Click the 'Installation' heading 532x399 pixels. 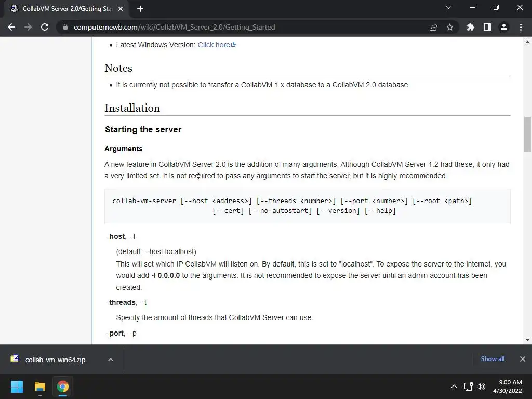[x=132, y=108]
